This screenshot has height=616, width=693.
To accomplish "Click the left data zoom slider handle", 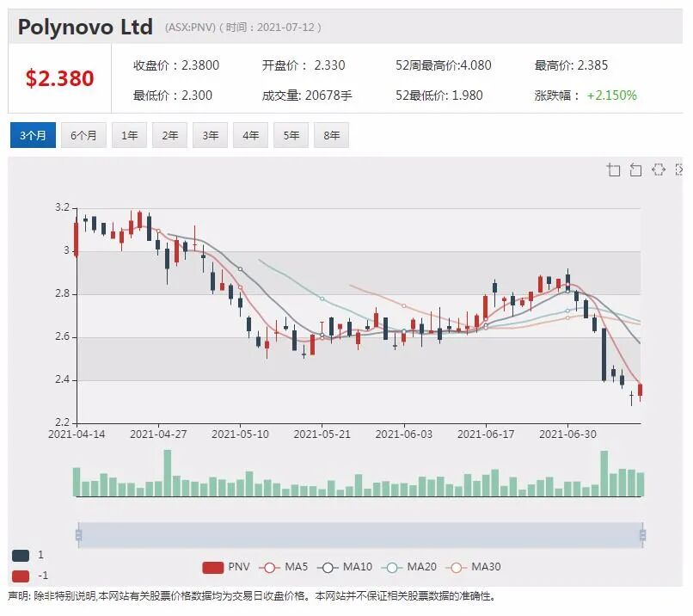I will click(x=78, y=535).
